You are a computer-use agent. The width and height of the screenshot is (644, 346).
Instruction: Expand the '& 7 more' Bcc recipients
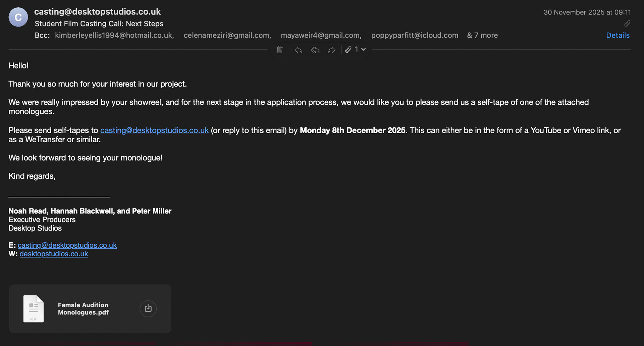click(x=482, y=35)
